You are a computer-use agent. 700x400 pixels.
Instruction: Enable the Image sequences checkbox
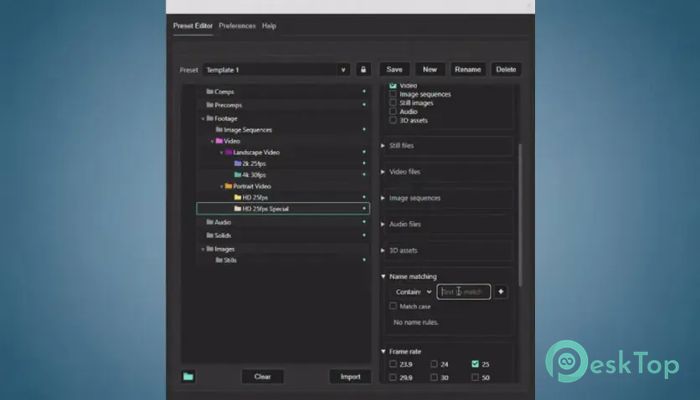[393, 94]
